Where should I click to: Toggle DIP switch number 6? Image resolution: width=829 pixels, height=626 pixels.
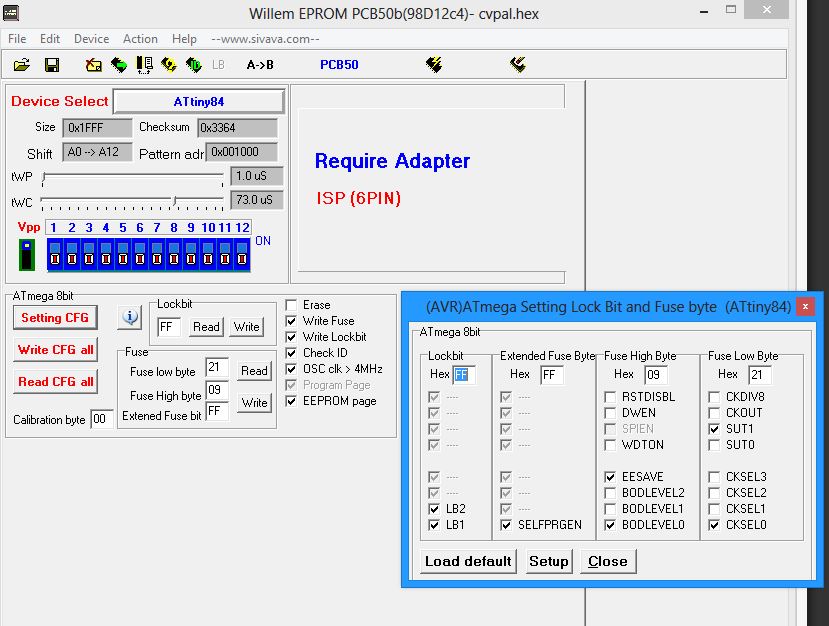point(140,255)
